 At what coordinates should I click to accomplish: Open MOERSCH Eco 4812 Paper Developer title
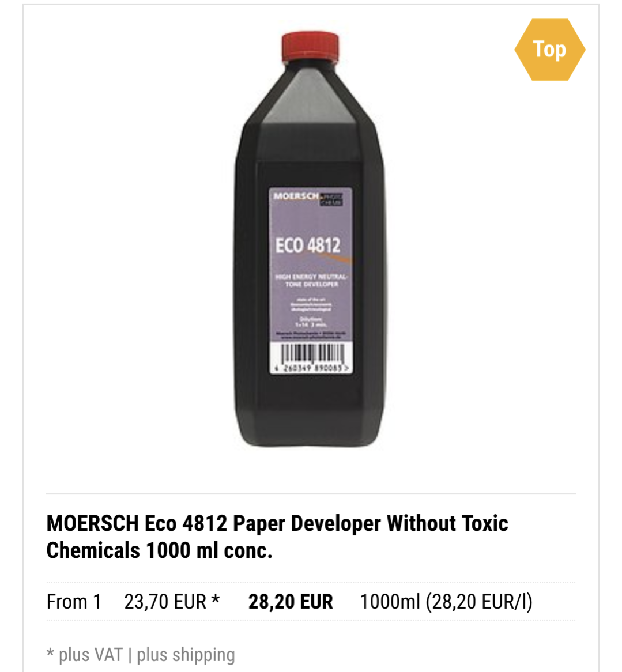point(277,523)
